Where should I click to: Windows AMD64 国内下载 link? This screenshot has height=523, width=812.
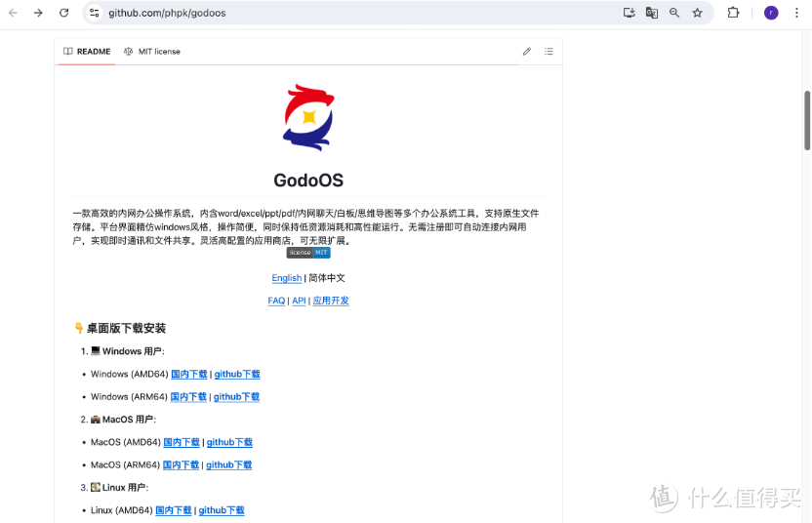coord(189,374)
